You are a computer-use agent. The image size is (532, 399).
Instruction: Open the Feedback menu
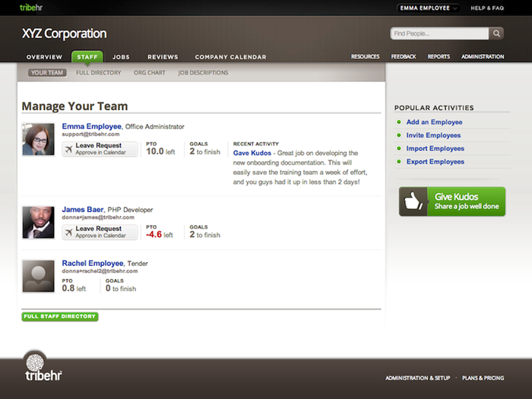(x=404, y=57)
